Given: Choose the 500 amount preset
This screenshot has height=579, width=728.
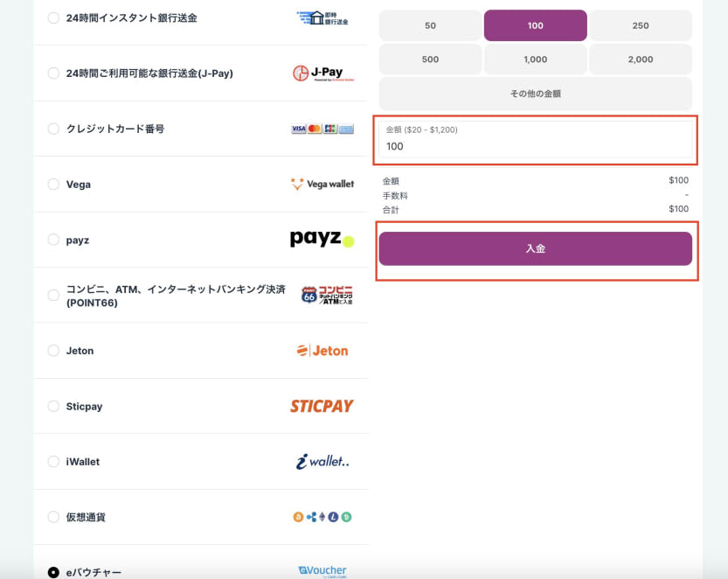Looking at the screenshot, I should pyautogui.click(x=430, y=59).
